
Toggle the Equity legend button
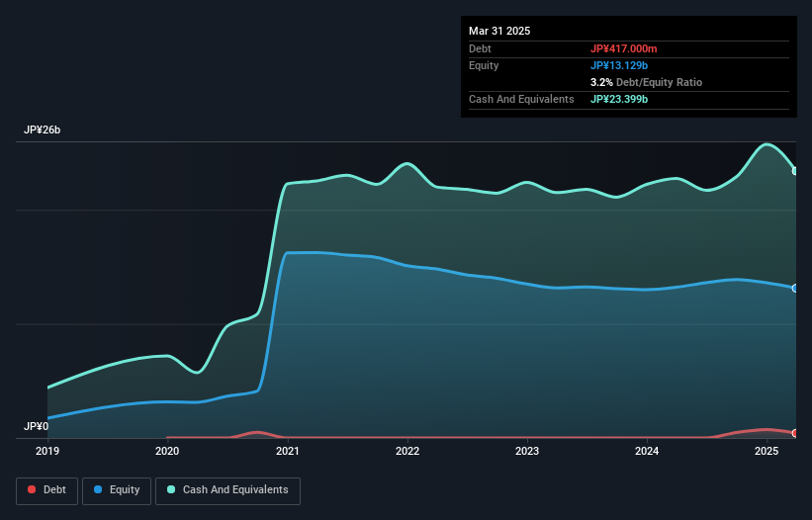coord(117,490)
